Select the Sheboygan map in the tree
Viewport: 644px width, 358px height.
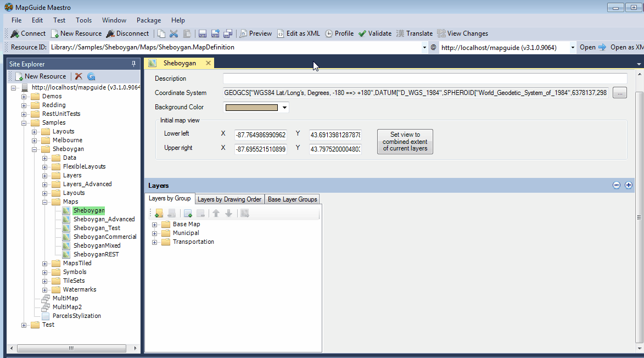click(88, 210)
